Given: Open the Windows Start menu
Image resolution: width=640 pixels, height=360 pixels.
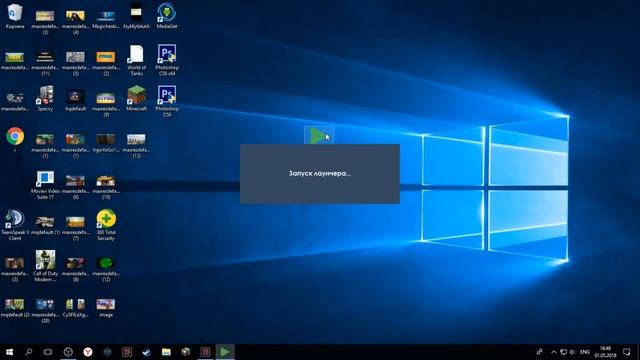Looking at the screenshot, I should pos(9,352).
